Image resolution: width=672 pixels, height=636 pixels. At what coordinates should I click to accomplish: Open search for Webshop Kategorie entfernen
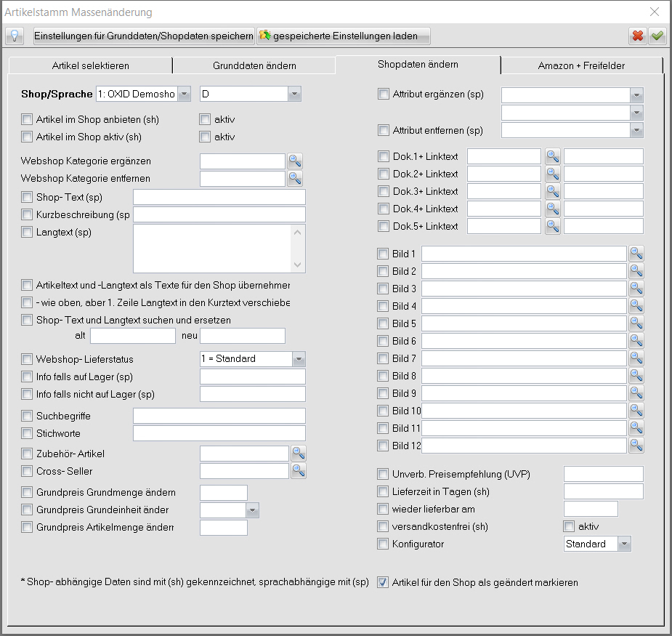(295, 178)
